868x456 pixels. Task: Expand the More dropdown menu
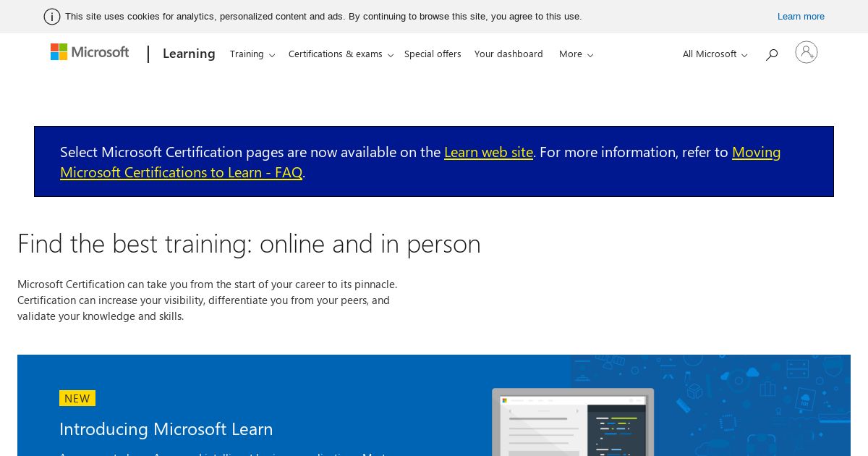[576, 54]
